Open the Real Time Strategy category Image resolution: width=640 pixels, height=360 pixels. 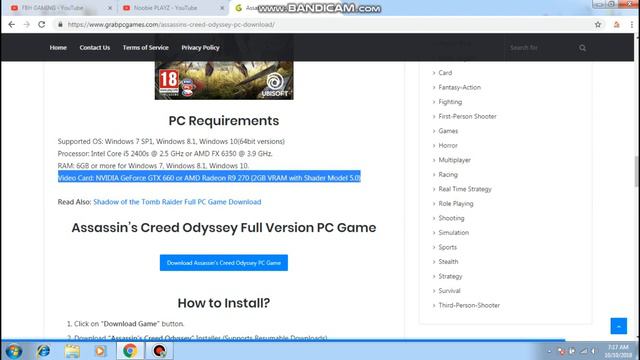pos(465,189)
